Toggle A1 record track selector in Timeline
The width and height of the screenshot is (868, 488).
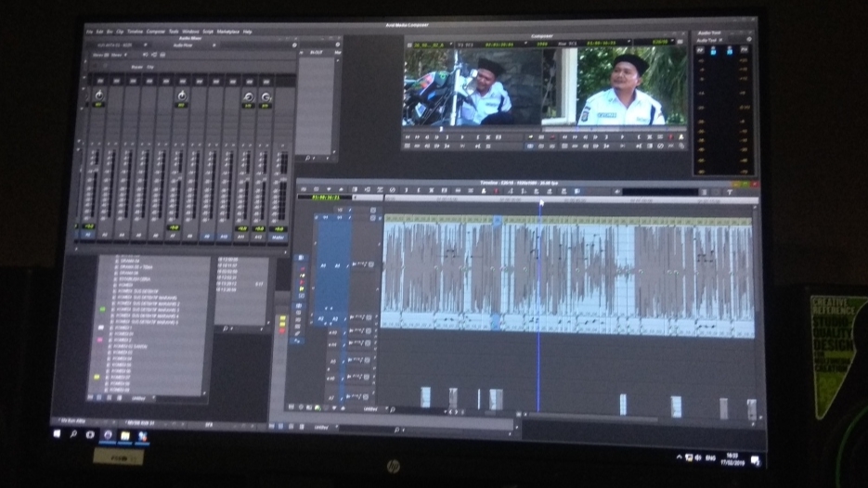(x=337, y=266)
